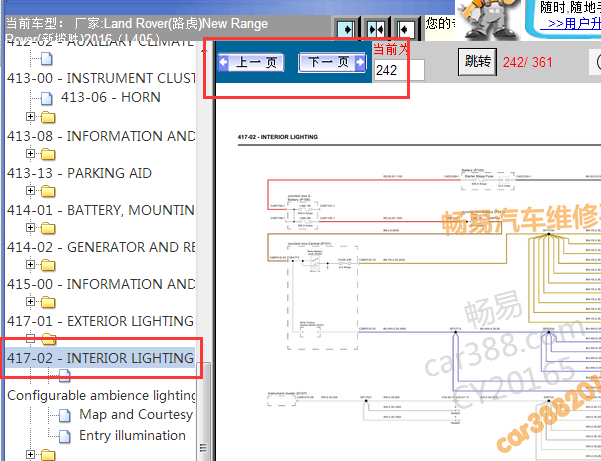This screenshot has width=601, height=461.
Task: Click the 当前车型 vehicle model header text
Action: click(x=137, y=30)
